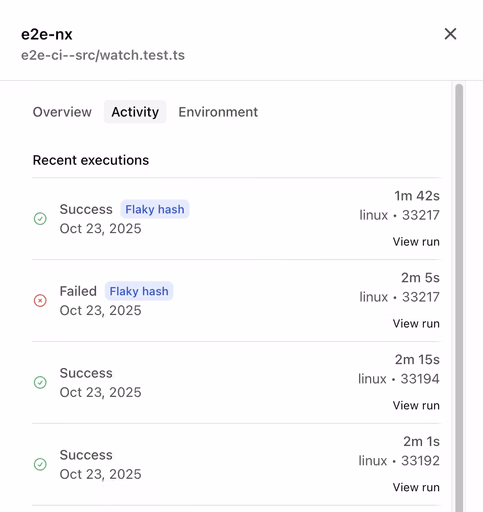Click Success label of the 33192 execution

[x=86, y=455]
